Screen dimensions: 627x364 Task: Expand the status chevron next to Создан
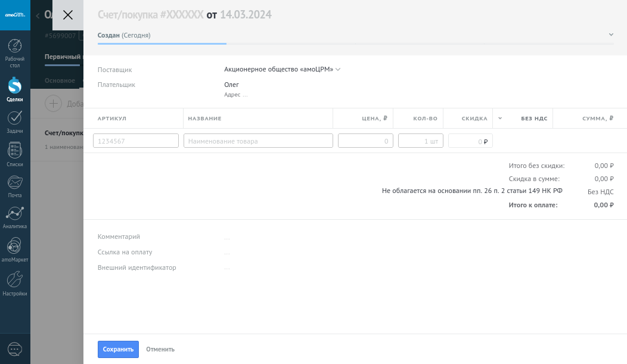point(611,35)
